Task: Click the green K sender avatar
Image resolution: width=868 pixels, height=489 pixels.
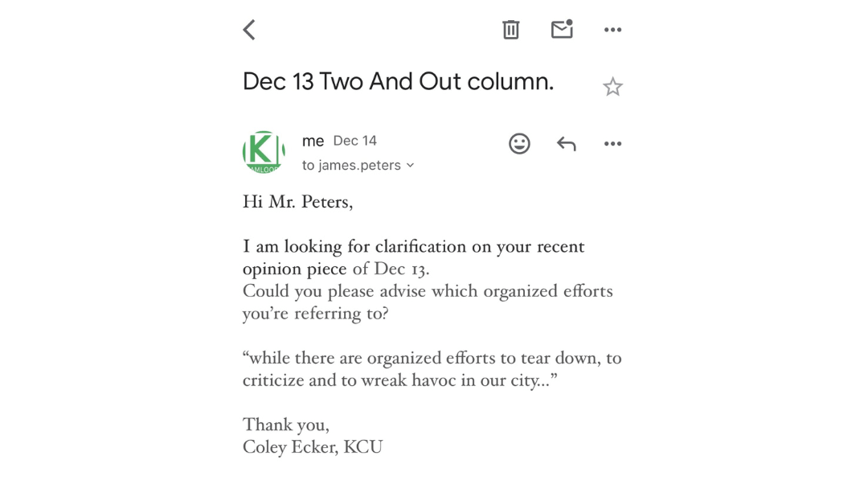Action: pyautogui.click(x=264, y=152)
